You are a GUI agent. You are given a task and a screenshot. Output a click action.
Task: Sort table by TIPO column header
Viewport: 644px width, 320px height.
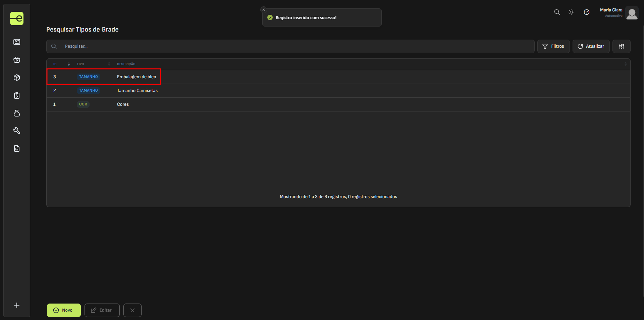(x=80, y=64)
